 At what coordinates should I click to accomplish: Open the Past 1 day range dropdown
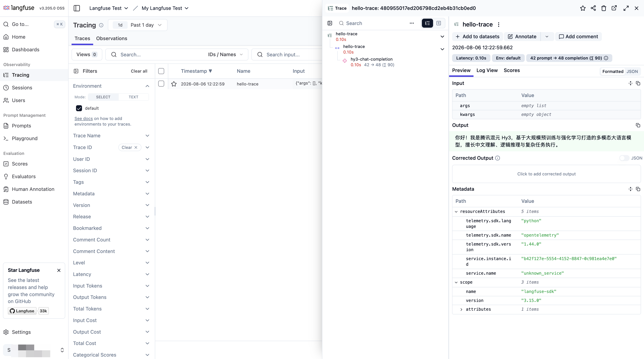point(138,25)
